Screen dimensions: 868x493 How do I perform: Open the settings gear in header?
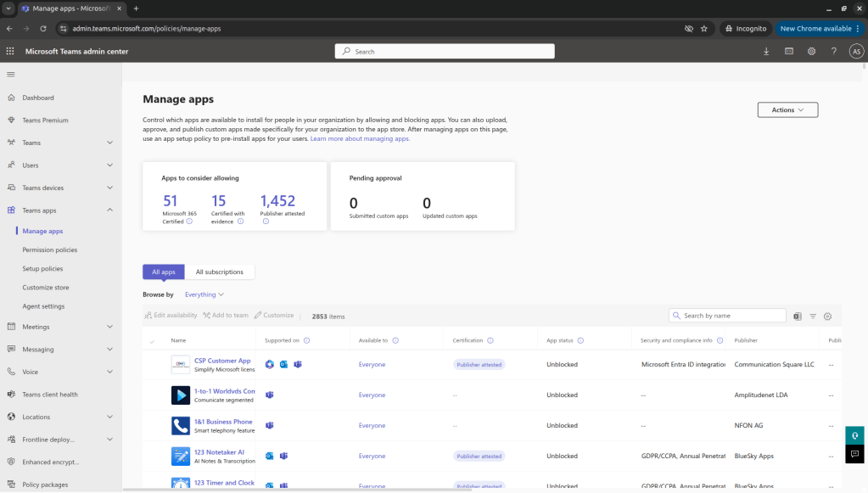tap(811, 52)
